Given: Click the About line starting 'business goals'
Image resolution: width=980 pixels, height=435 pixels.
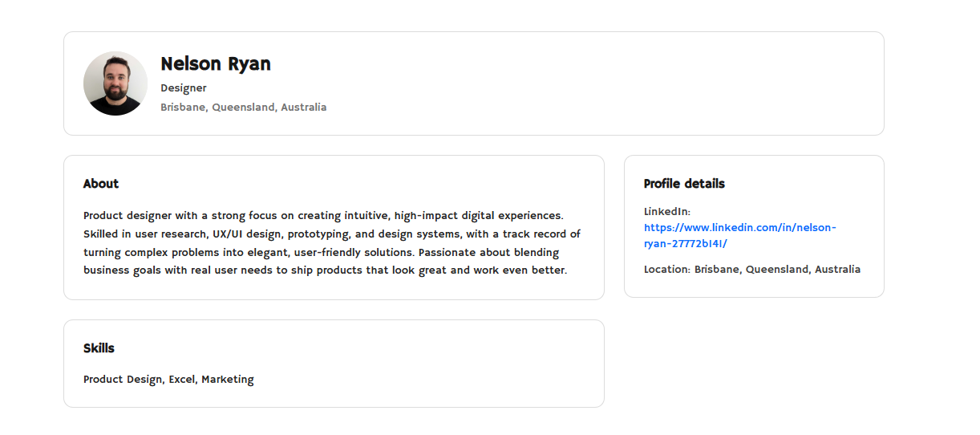Looking at the screenshot, I should click(325, 270).
